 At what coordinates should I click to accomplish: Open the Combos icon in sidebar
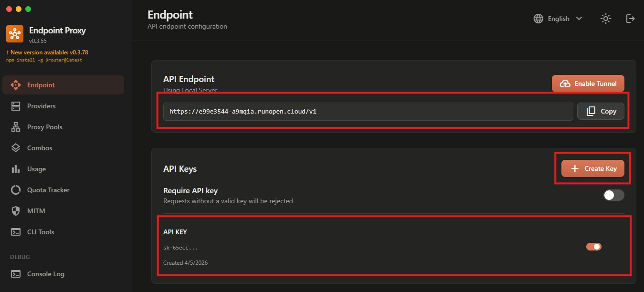[16, 147]
